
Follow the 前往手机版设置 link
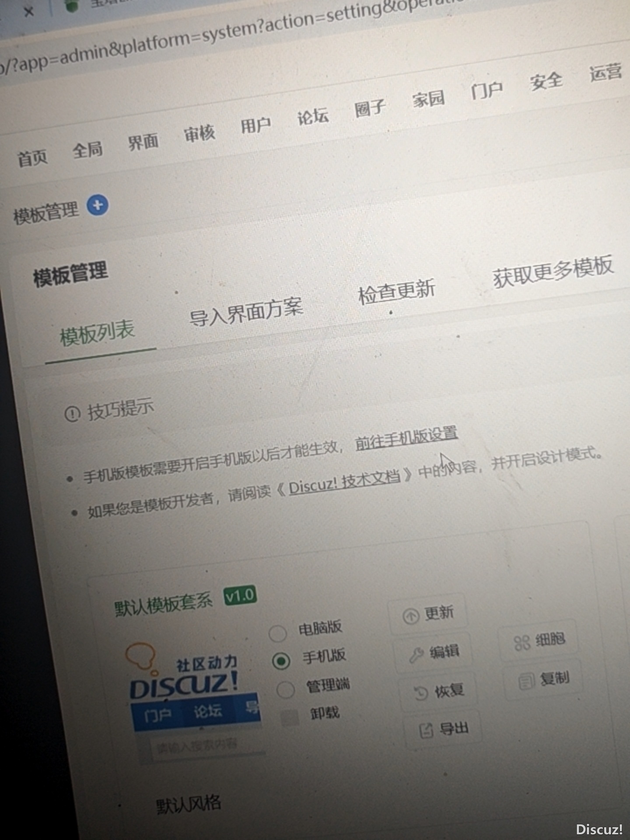click(x=406, y=437)
